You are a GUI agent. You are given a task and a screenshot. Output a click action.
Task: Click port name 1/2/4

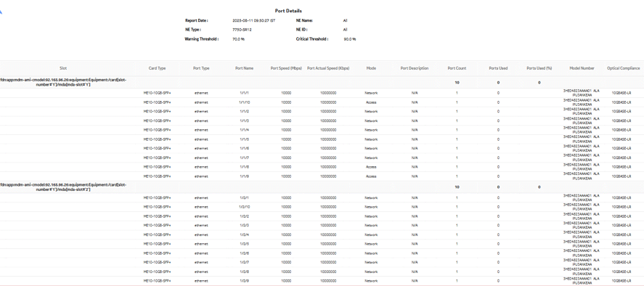245,234
